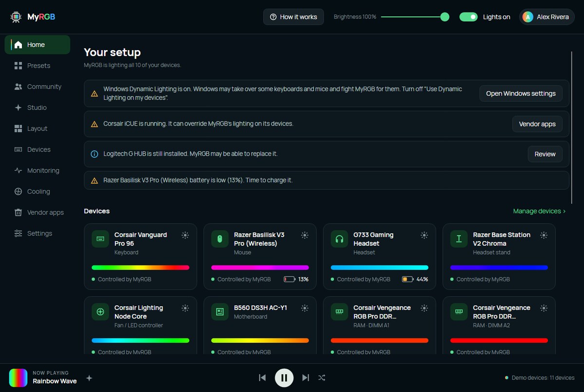Open the Alex Rivera account menu
This screenshot has width=584, height=392.
pyautogui.click(x=547, y=17)
